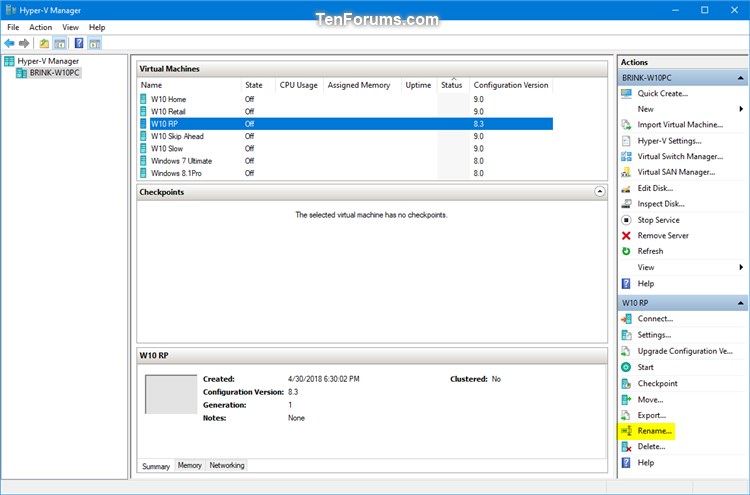750x495 pixels.
Task: Click the Connect icon for W10 RP
Action: point(626,319)
